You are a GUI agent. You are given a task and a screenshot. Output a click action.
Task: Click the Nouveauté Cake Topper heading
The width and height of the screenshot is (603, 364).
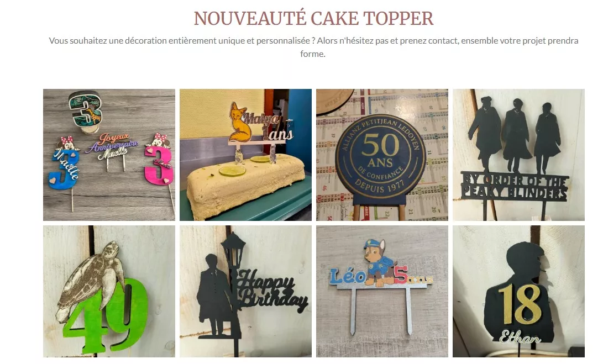point(313,18)
